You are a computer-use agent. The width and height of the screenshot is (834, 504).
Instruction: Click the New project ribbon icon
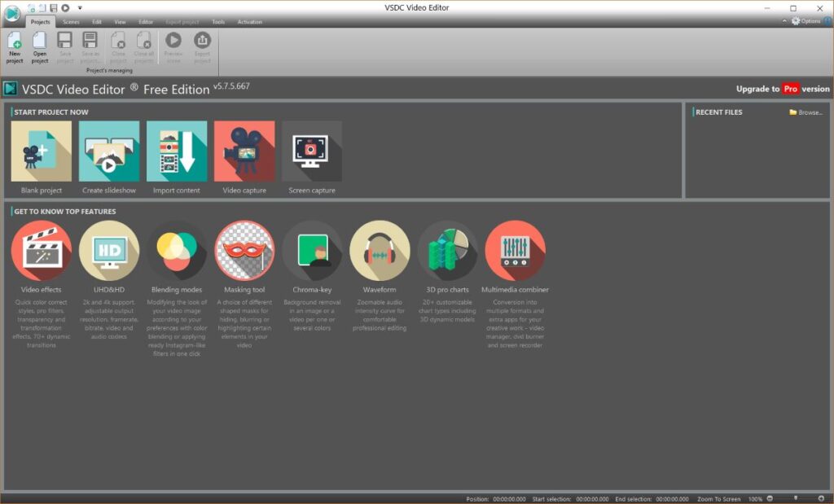pos(15,46)
